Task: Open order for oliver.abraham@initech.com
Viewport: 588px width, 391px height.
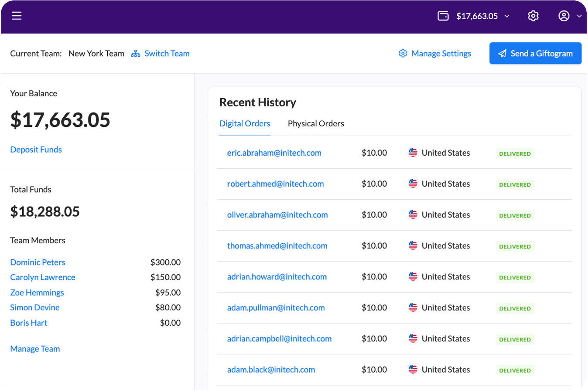Action: click(277, 214)
